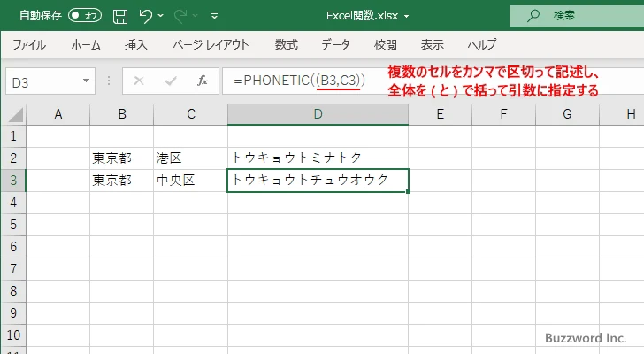
Task: Click the Undo arrow icon
Action: [x=147, y=15]
